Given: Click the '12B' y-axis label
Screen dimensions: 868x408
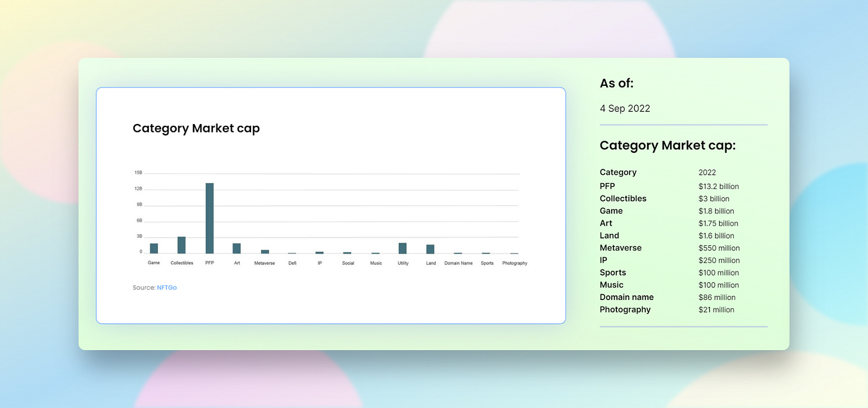Looking at the screenshot, I should [138, 188].
